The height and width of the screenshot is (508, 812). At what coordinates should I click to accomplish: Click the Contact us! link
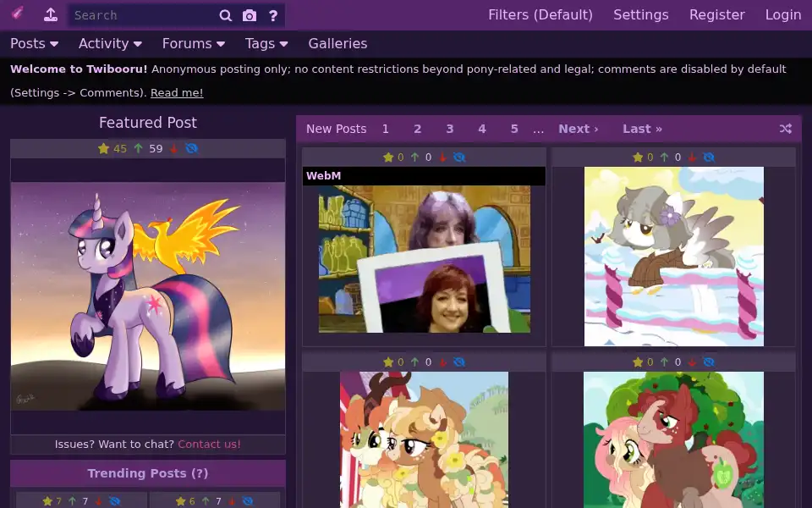(209, 444)
